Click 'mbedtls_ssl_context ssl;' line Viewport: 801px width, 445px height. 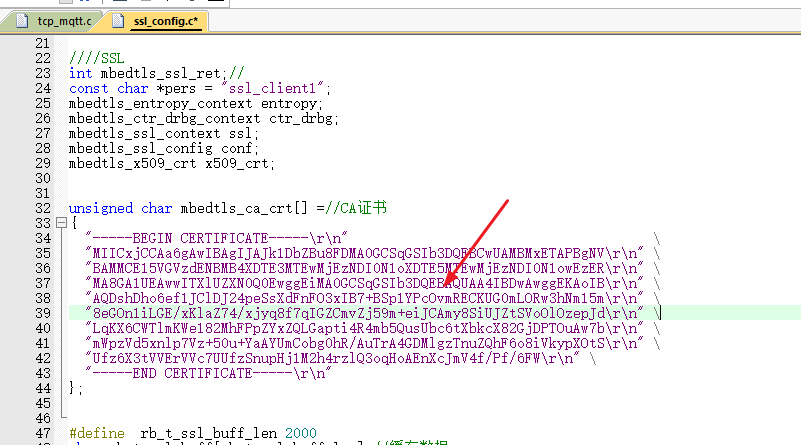pyautogui.click(x=163, y=133)
